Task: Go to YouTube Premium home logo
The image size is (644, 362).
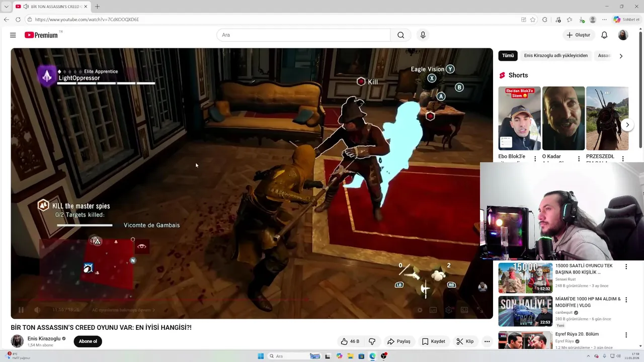Action: coord(41,35)
